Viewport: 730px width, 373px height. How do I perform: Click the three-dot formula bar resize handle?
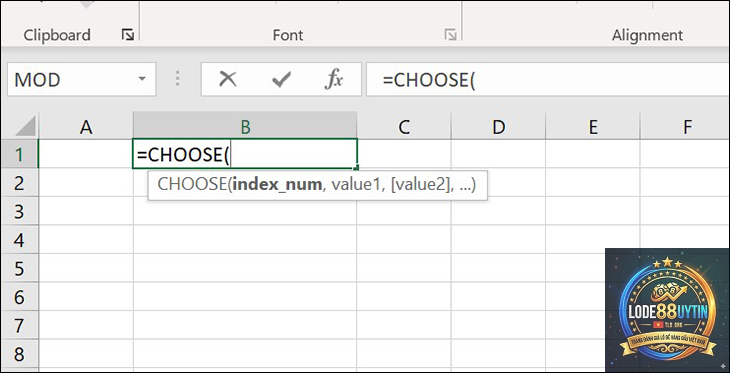[177, 79]
